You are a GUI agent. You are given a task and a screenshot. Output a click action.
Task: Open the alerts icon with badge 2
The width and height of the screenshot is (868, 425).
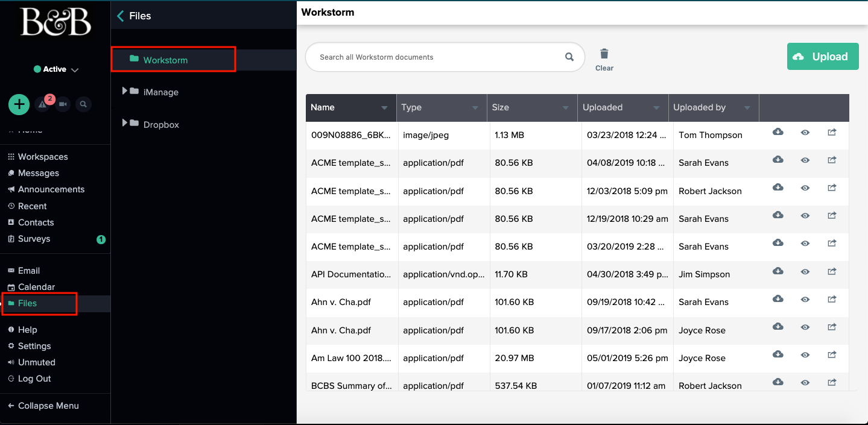(x=42, y=104)
